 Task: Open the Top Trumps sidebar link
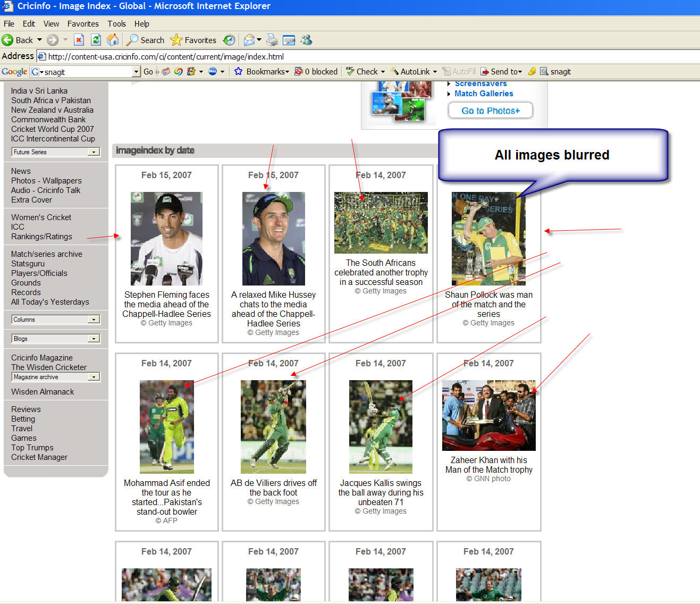point(32,448)
